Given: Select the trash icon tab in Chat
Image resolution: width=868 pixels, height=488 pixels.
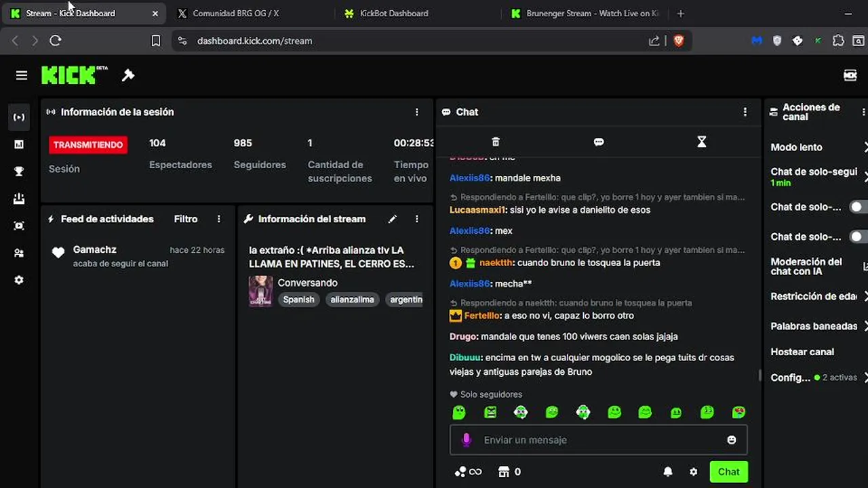Looking at the screenshot, I should coord(496,142).
